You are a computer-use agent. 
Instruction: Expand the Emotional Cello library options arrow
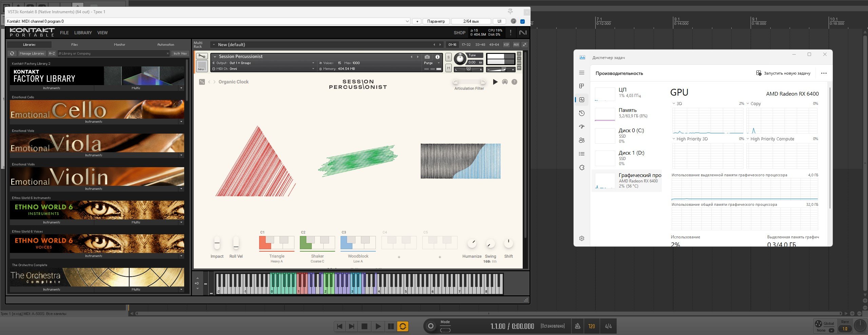(x=181, y=121)
